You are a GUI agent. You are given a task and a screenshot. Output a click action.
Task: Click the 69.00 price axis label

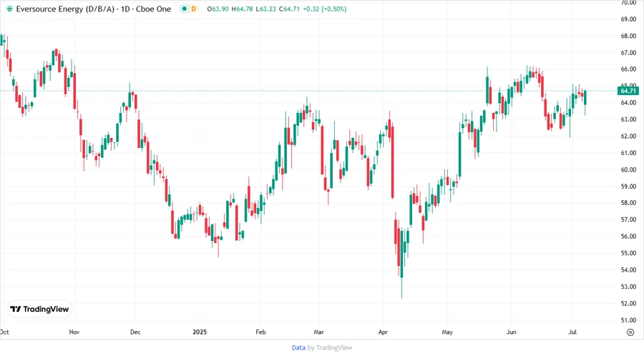click(x=628, y=19)
